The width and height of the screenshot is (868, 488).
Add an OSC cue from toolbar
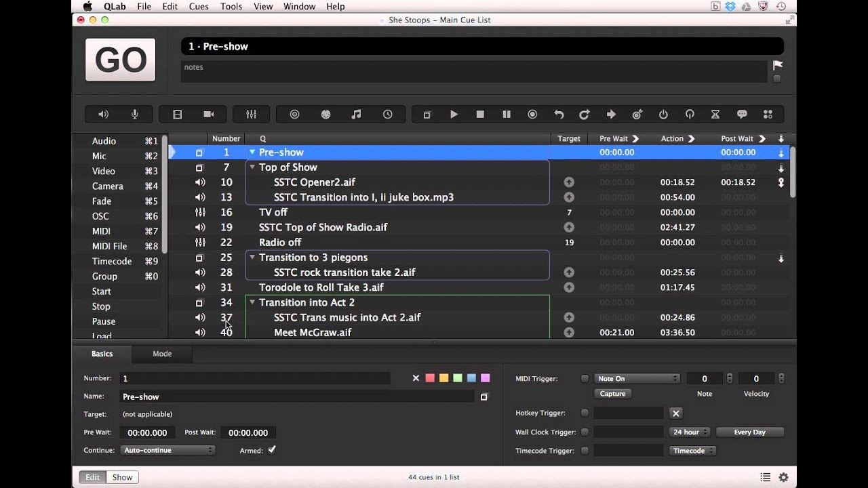pyautogui.click(x=294, y=115)
